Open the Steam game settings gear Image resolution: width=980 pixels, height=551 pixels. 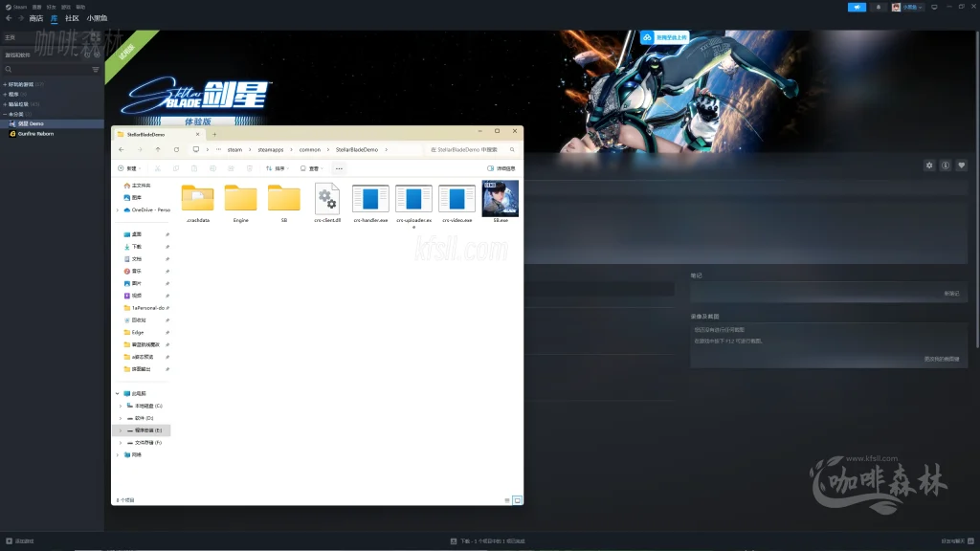[929, 165]
